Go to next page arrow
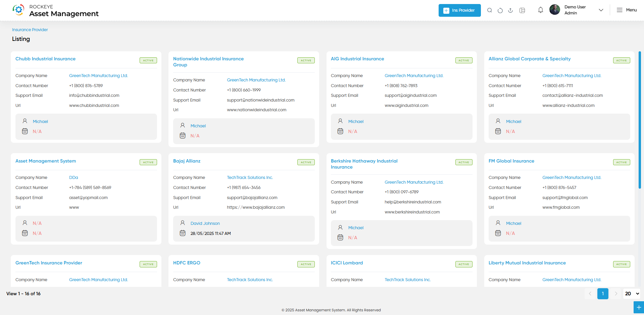This screenshot has width=644, height=315. 616,294
